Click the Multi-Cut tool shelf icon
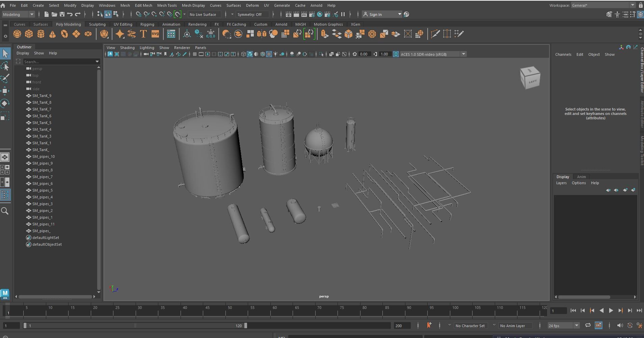 point(435,34)
